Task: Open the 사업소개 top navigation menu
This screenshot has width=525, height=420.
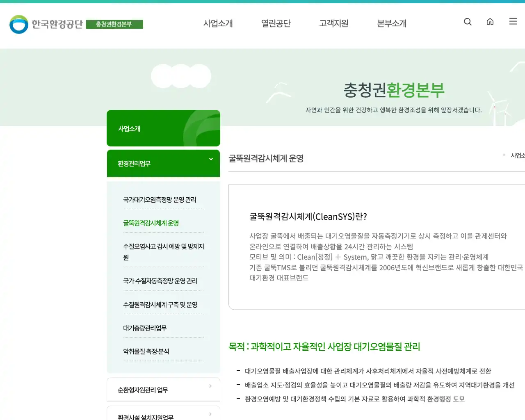Action: [x=218, y=23]
